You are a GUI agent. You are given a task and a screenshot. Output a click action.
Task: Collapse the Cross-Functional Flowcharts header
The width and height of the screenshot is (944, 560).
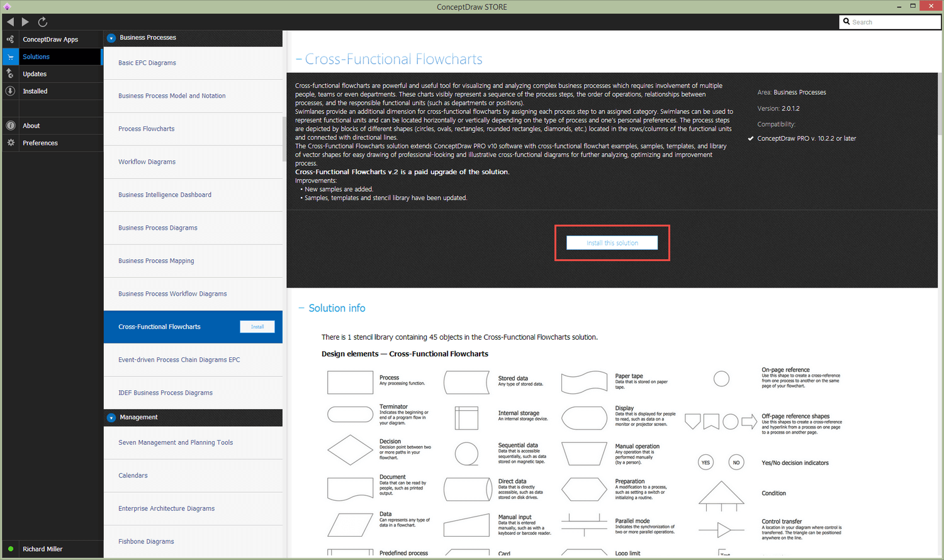(299, 60)
